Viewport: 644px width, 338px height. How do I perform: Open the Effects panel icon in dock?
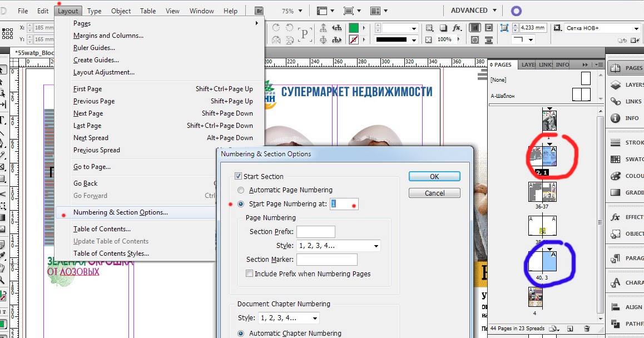pos(615,217)
